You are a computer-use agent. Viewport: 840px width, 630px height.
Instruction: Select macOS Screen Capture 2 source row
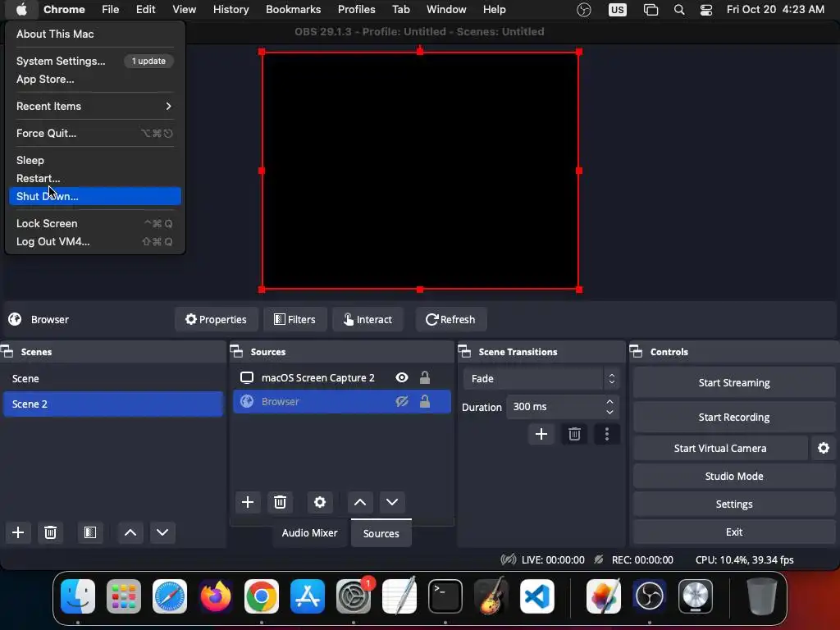(342, 377)
